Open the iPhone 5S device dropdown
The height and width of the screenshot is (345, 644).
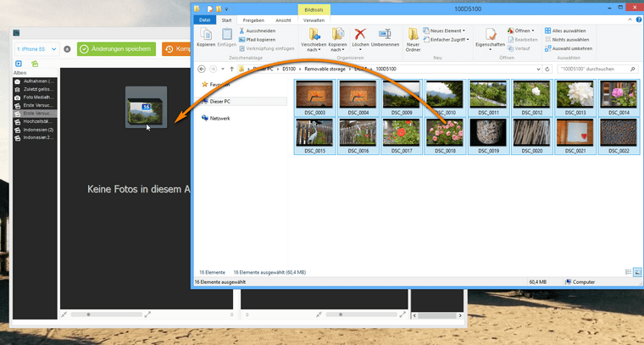click(37, 49)
